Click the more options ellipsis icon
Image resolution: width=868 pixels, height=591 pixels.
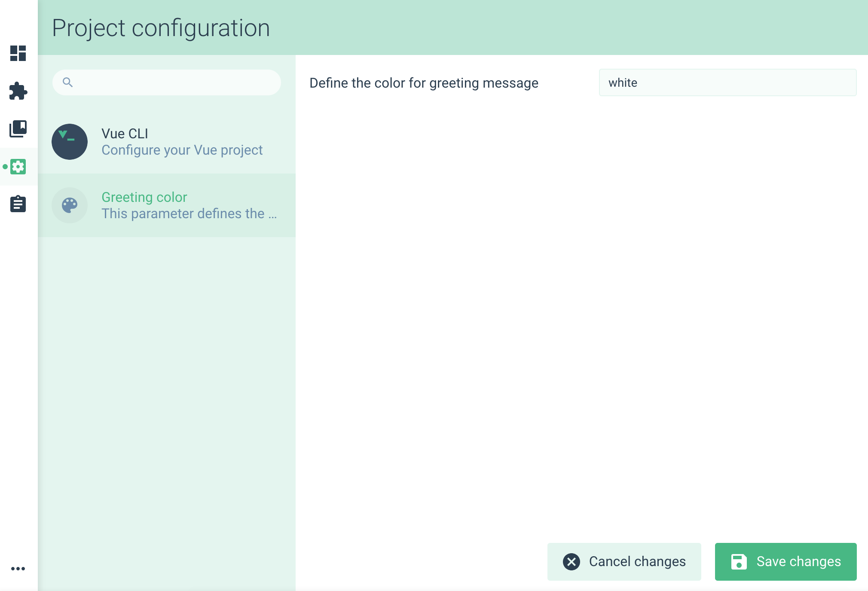tap(18, 569)
